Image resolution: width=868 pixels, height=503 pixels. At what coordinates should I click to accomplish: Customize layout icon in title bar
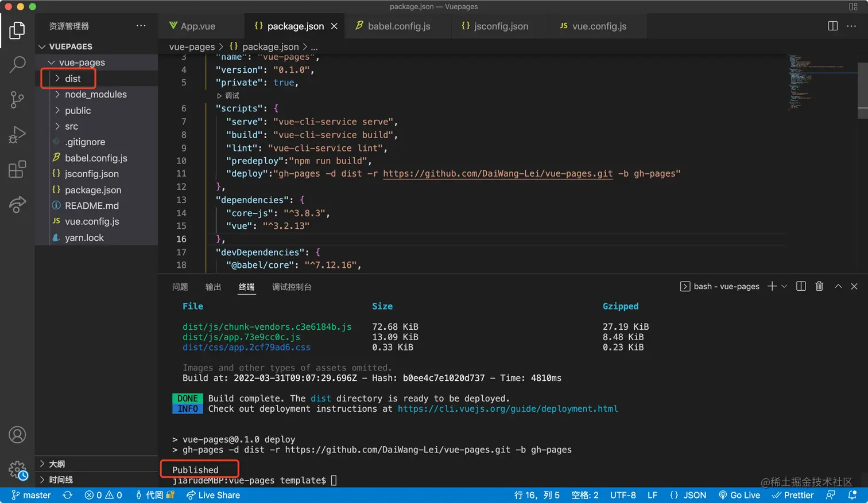pos(853,7)
